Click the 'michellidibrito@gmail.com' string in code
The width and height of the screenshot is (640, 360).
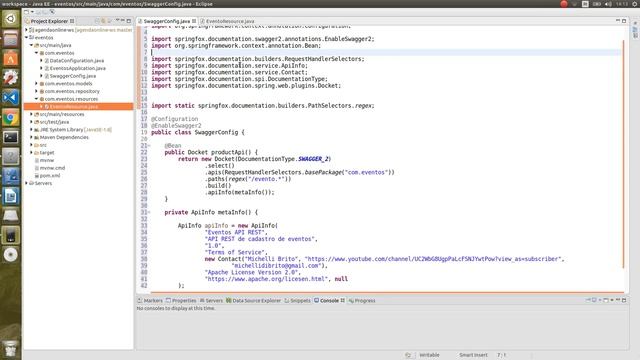coord(277,266)
